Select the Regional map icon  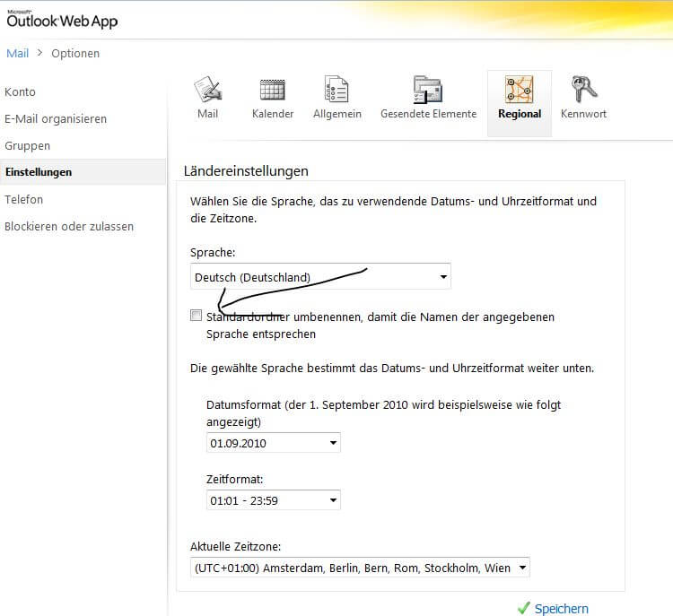(520, 90)
